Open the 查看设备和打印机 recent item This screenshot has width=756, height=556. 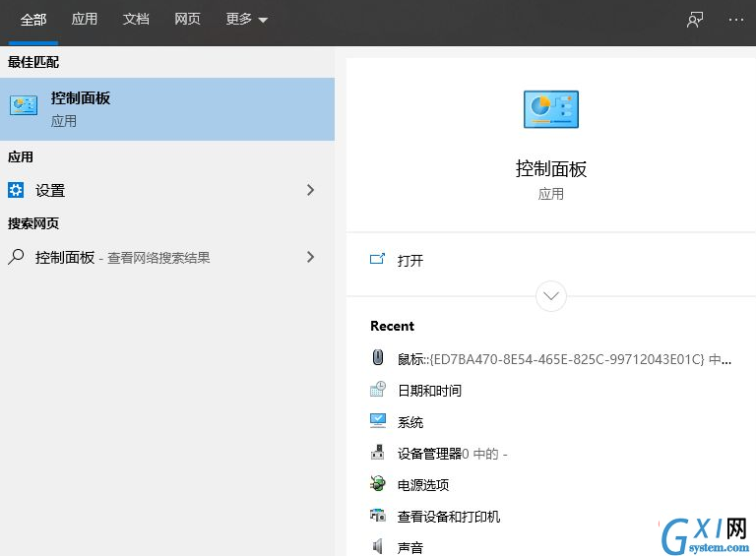(x=449, y=517)
